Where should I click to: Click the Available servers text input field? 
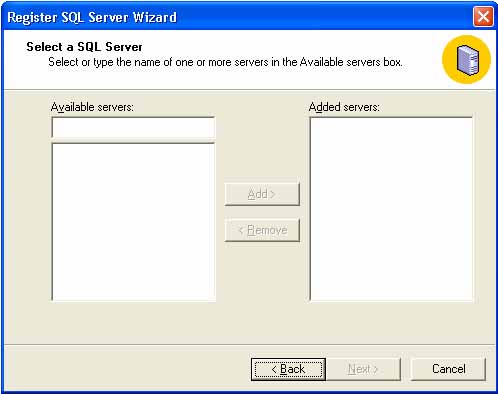133,128
